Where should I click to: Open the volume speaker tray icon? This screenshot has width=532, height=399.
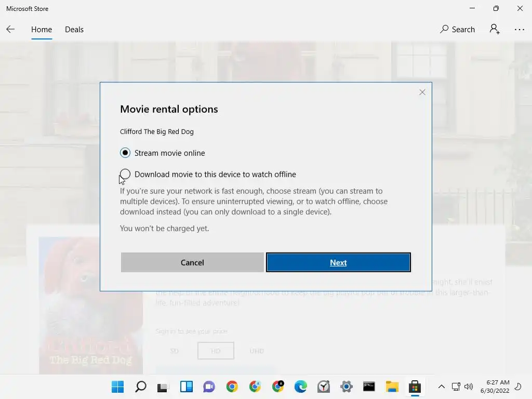[469, 387]
